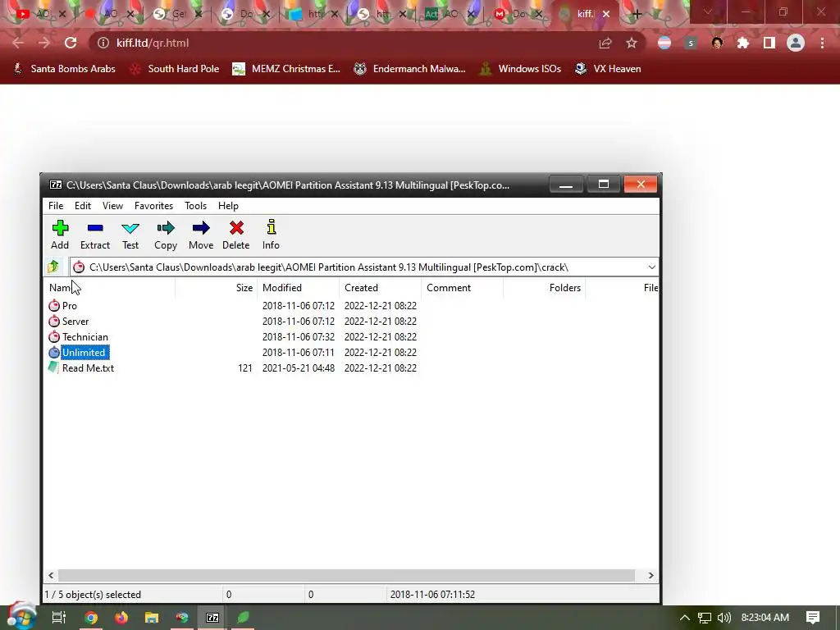Image resolution: width=840 pixels, height=630 pixels.
Task: Open the Endermanch Malwa... bookmark
Action: (x=409, y=69)
